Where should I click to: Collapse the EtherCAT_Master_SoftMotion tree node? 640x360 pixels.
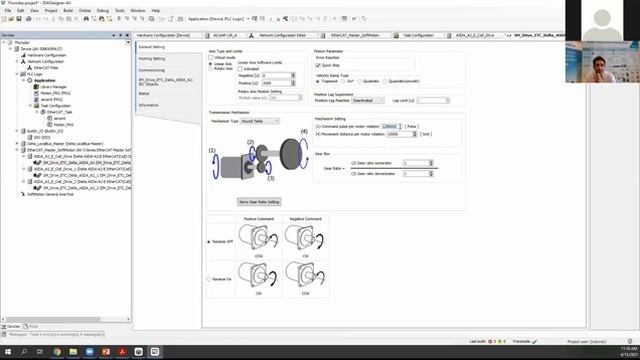click(x=17, y=150)
